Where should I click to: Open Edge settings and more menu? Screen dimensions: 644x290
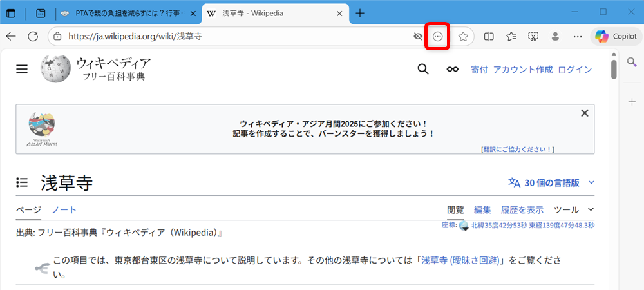[578, 37]
